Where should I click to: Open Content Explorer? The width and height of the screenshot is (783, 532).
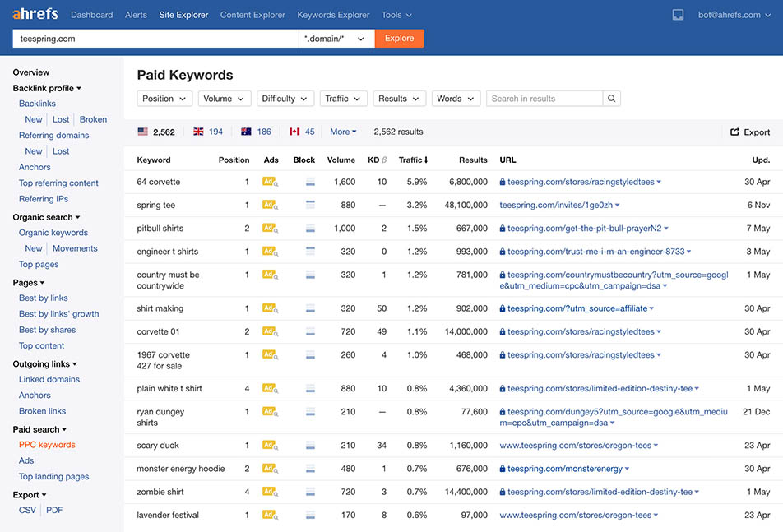pyautogui.click(x=253, y=15)
